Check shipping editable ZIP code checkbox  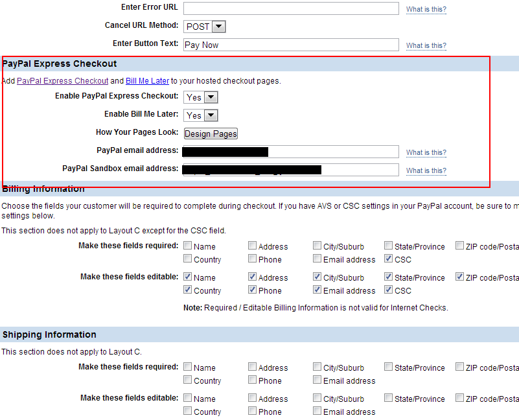coord(459,398)
